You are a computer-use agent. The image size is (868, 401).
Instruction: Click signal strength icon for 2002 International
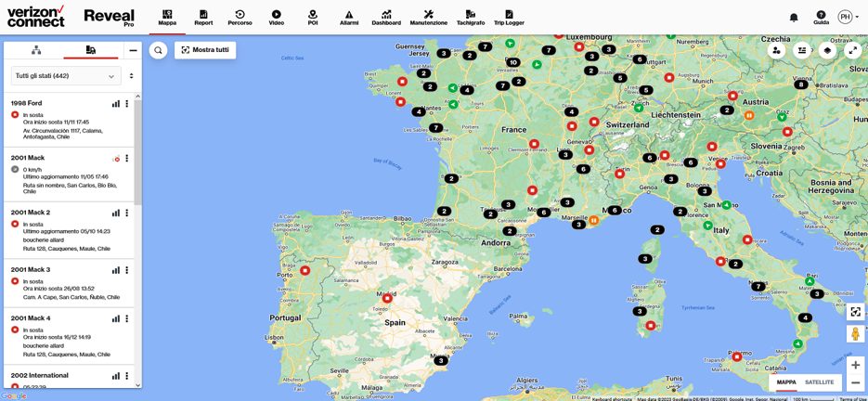116,376
